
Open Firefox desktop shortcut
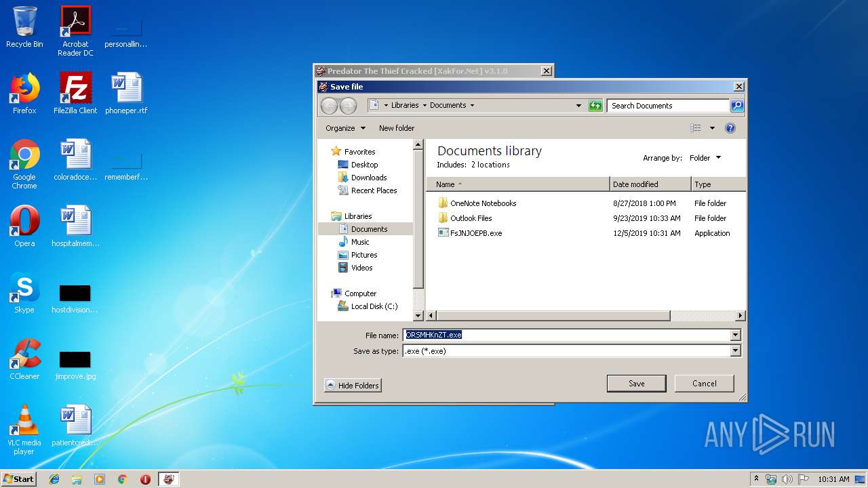pos(24,94)
